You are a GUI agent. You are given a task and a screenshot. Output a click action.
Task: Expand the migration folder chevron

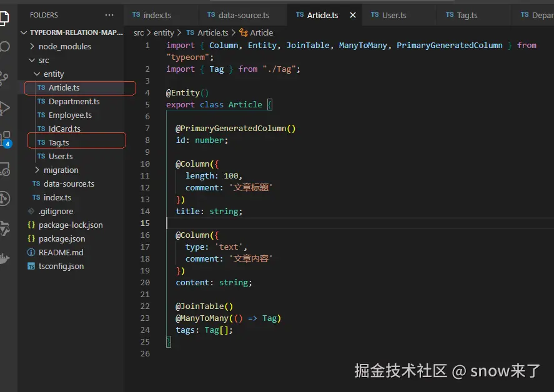[x=37, y=170]
